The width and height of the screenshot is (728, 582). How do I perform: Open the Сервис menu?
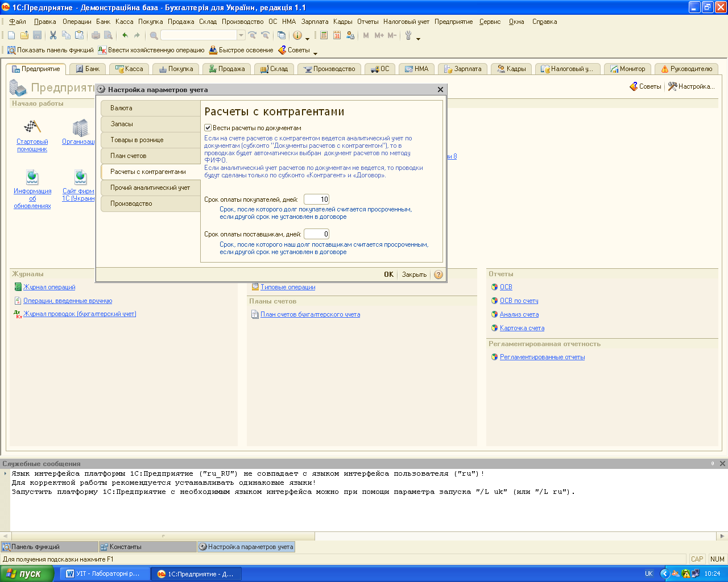(x=490, y=22)
